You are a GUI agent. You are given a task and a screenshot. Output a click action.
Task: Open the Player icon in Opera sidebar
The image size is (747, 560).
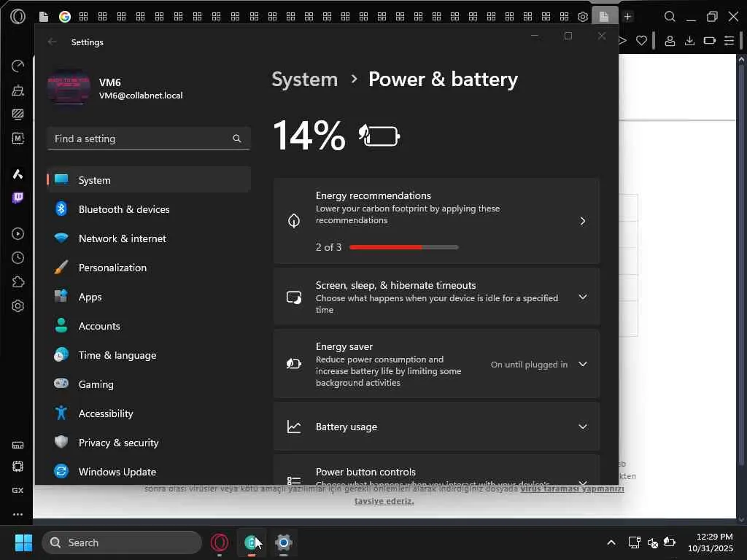coord(18,234)
